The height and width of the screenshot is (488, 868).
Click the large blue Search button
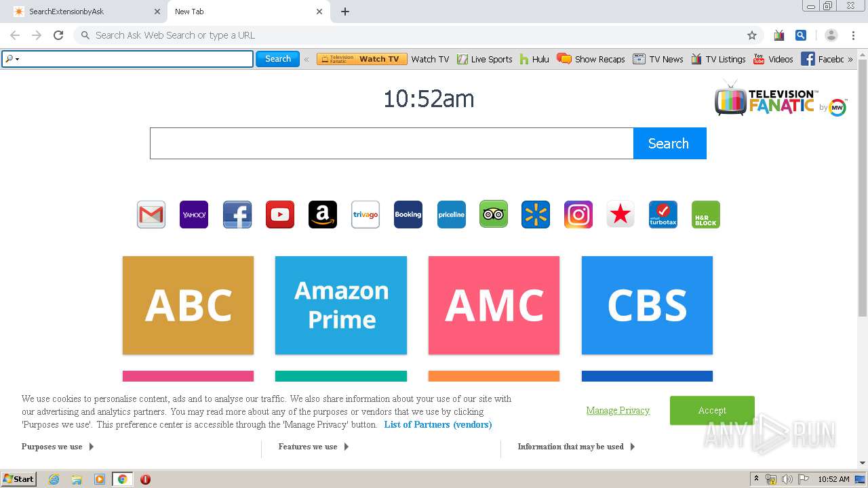coord(670,143)
